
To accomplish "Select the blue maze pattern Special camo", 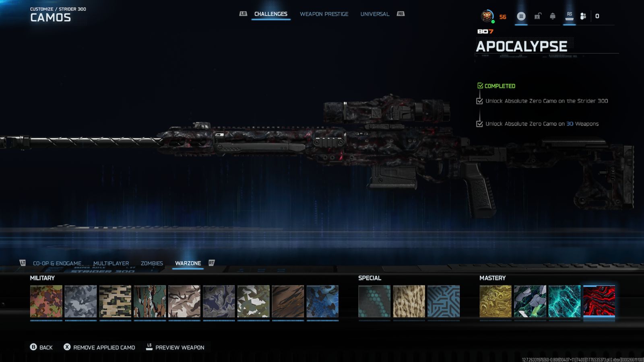I will [444, 302].
